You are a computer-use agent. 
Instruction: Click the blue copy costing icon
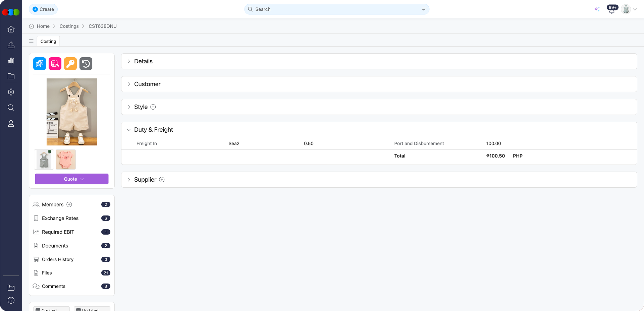click(x=40, y=64)
